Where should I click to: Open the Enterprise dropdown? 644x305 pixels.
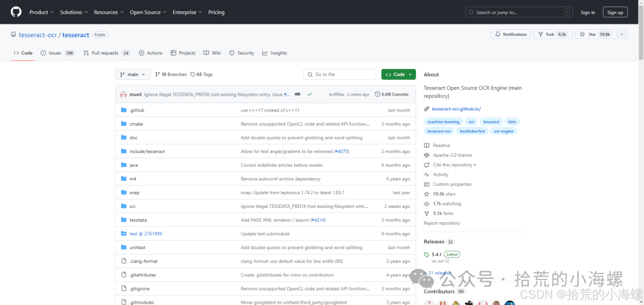(x=187, y=13)
